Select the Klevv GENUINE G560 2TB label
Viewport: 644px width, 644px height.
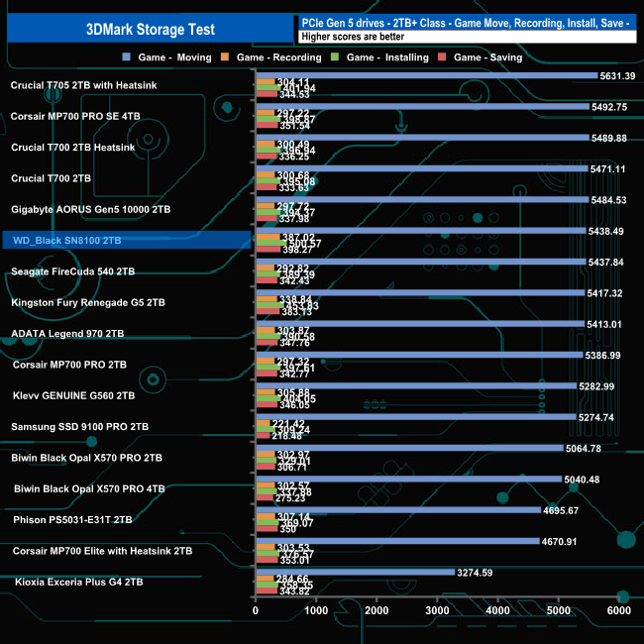click(74, 395)
